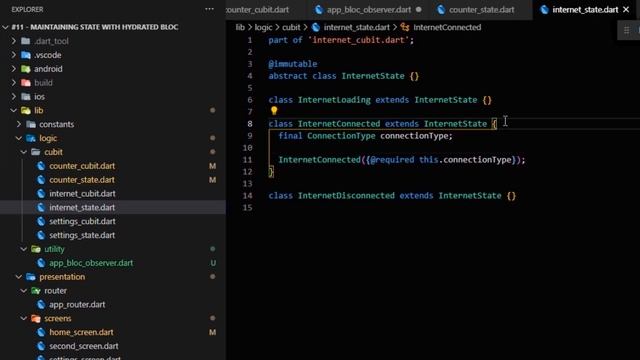Click the .dart_tool folder icon
640x360 pixels.
(26, 41)
